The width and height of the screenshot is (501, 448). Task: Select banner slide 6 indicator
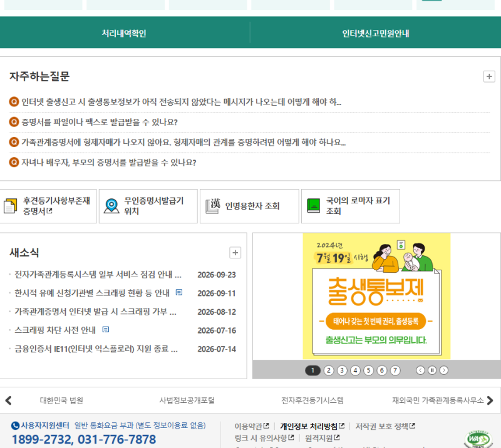tap(382, 370)
